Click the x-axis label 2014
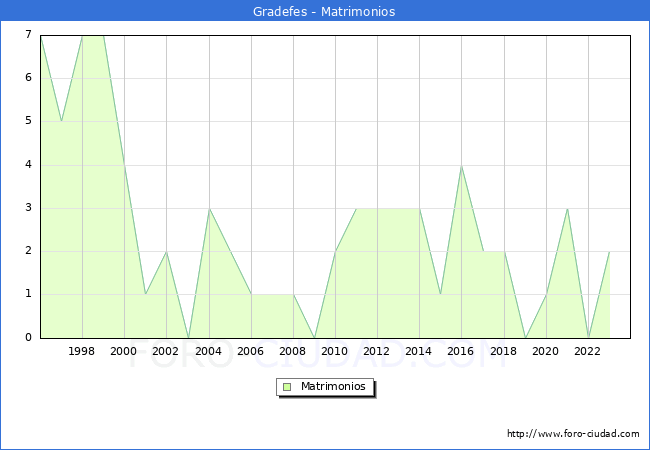 click(419, 351)
